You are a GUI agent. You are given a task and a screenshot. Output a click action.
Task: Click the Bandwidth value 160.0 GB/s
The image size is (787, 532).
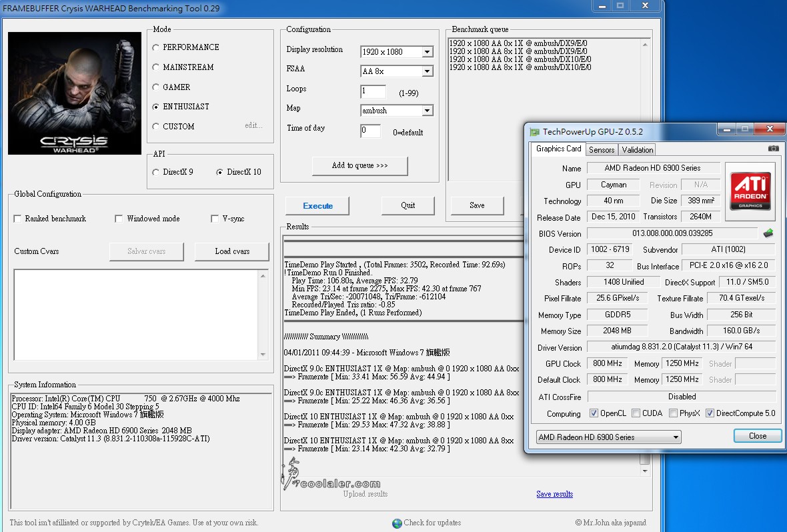point(742,331)
